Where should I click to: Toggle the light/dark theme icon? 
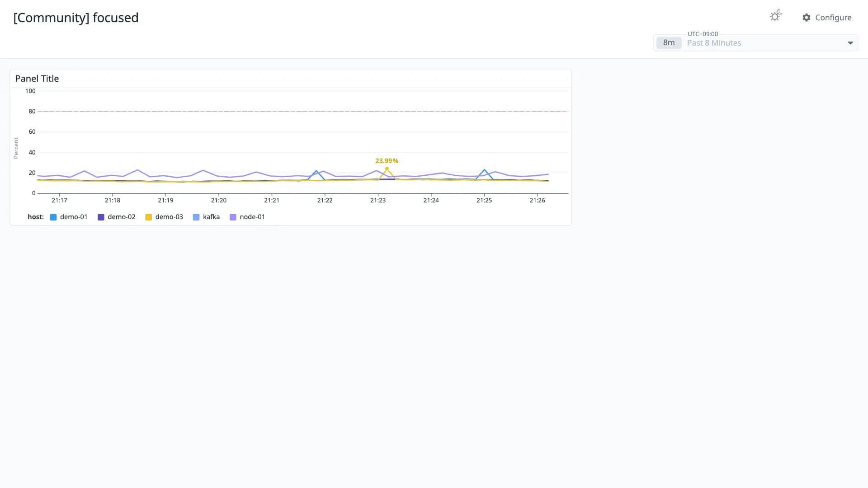pyautogui.click(x=776, y=16)
